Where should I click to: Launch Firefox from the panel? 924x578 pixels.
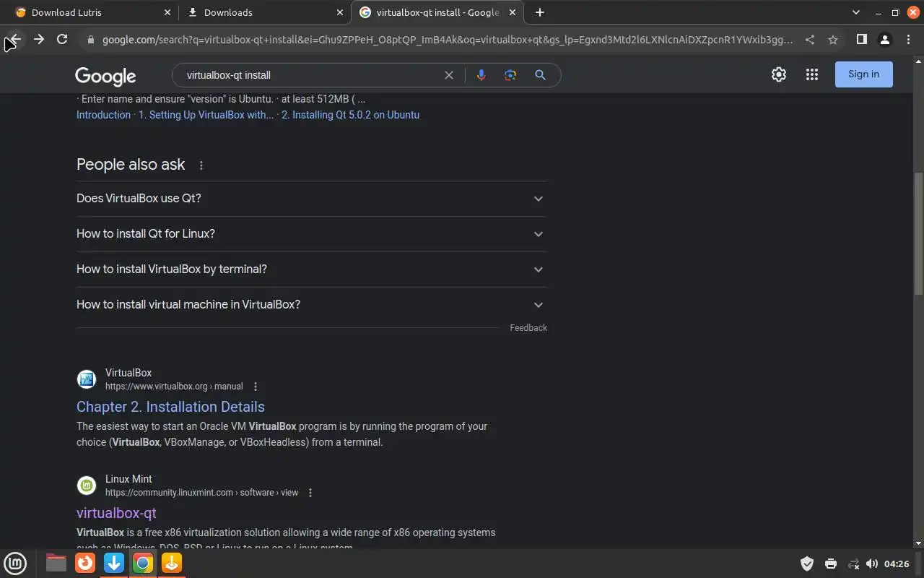click(85, 563)
